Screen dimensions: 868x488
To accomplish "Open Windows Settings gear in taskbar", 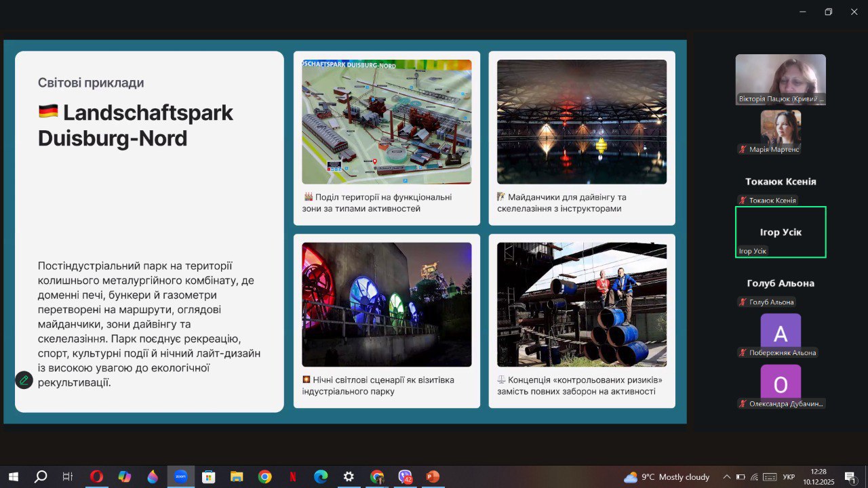I will click(349, 476).
